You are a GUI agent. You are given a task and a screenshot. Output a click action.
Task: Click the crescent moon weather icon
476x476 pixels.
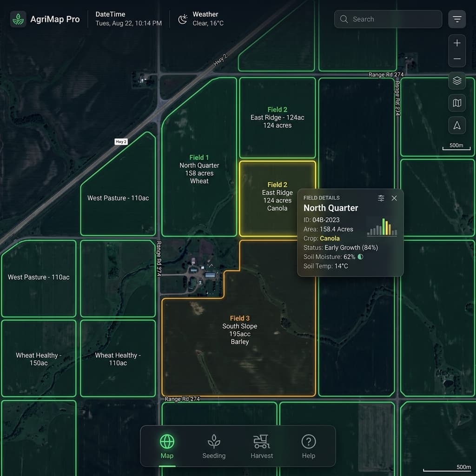click(x=183, y=19)
